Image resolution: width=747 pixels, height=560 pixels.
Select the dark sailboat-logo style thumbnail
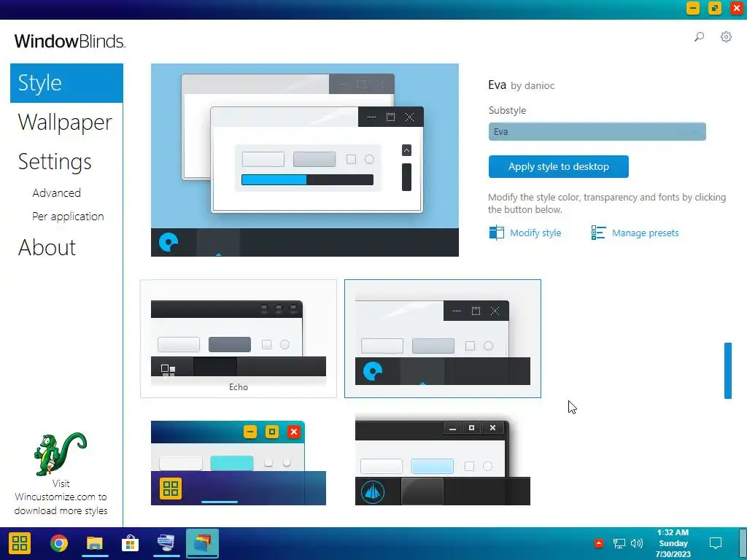click(x=443, y=463)
